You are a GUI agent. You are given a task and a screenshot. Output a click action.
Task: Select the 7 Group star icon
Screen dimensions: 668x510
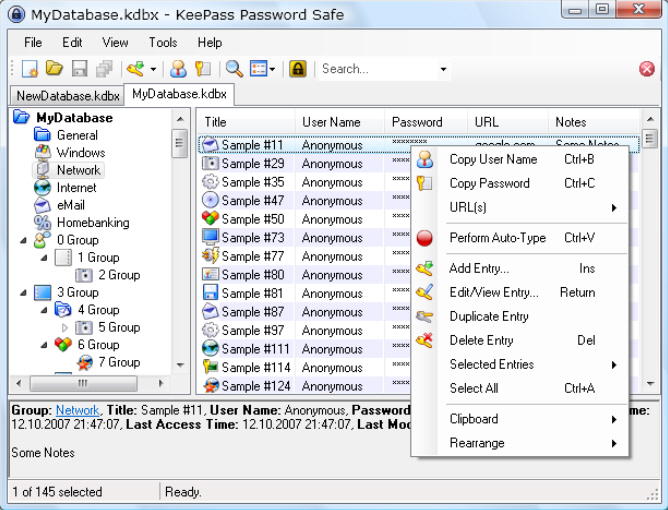85,362
